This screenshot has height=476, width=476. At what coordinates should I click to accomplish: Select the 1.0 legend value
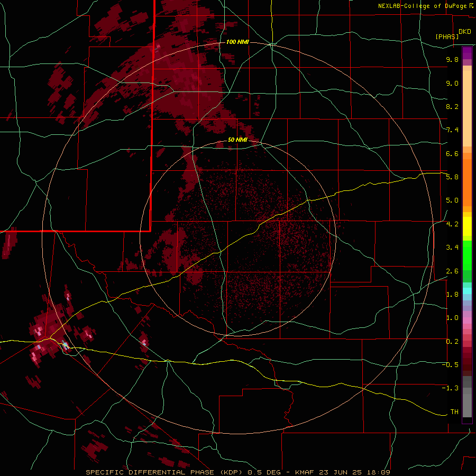pos(452,318)
